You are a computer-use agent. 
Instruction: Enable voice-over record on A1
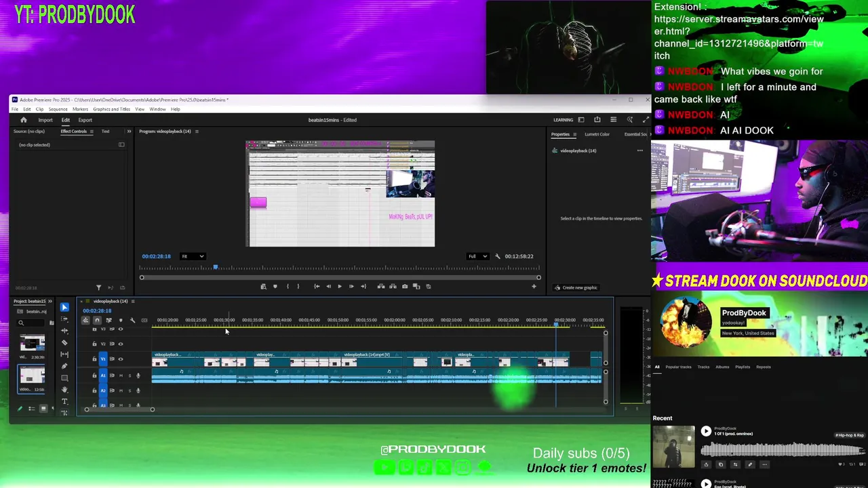pyautogui.click(x=138, y=375)
